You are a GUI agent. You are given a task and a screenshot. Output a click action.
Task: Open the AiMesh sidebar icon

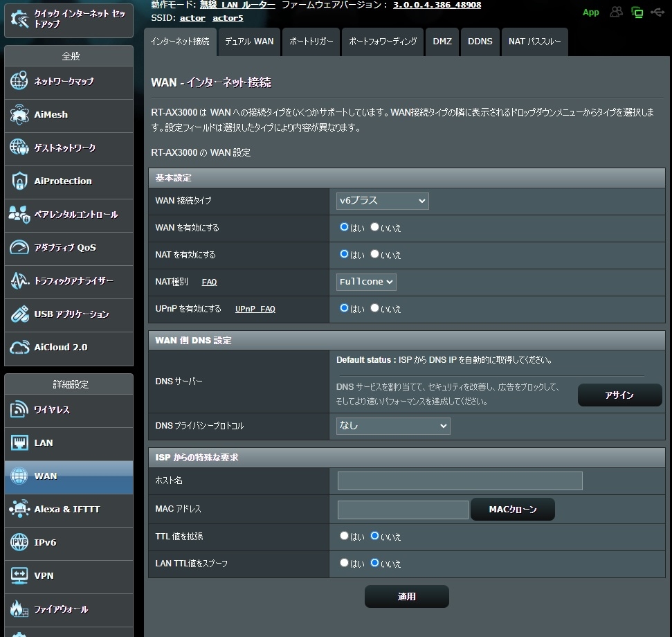point(19,114)
